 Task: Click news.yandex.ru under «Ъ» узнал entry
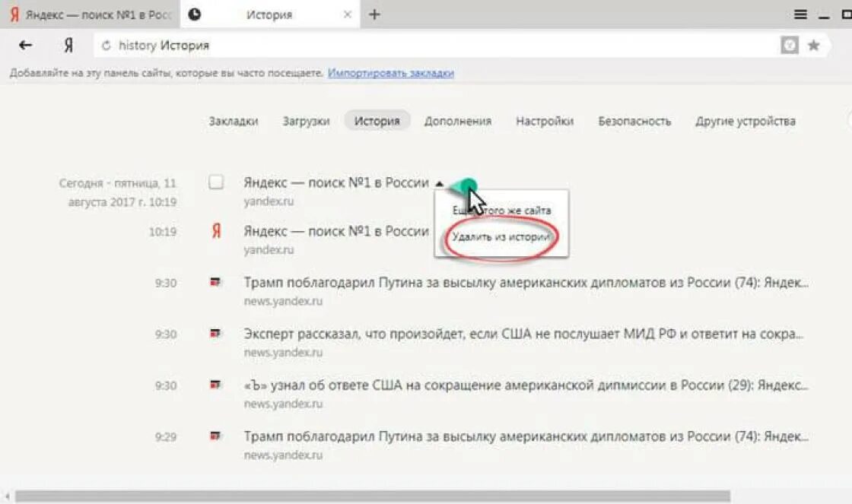tap(283, 404)
